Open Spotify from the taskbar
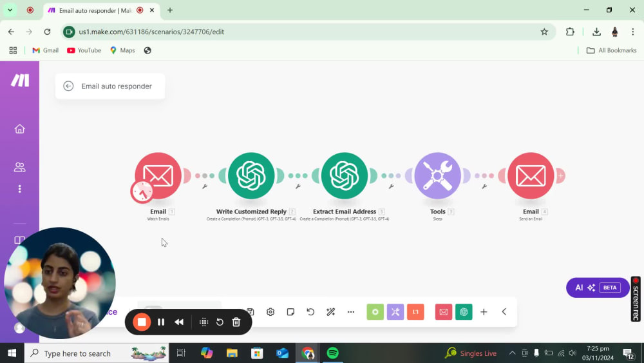The width and height of the screenshot is (644, 363). tap(333, 353)
